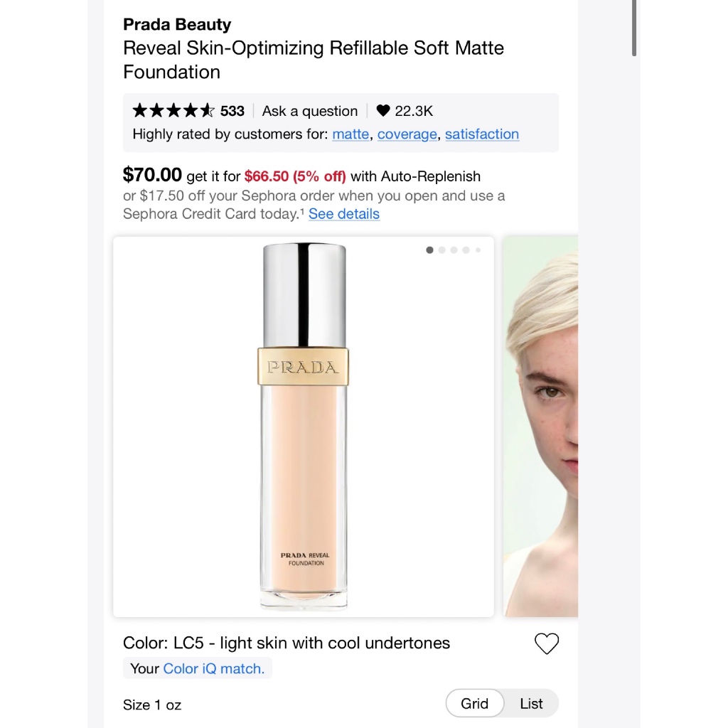Screen dimensions: 728x728
Task: Switch shade view to List
Action: [x=531, y=703]
